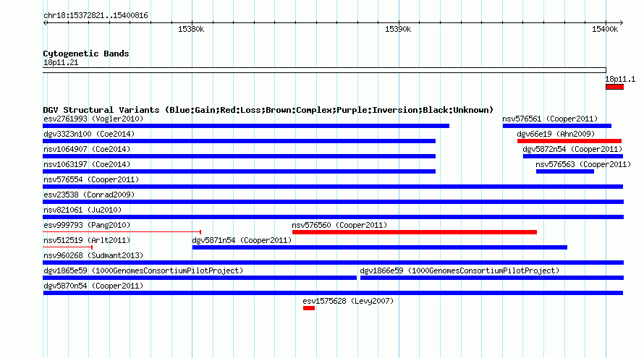644x358 pixels.
Task: Click the Cytogenetic Bands track title
Action: coord(86,54)
